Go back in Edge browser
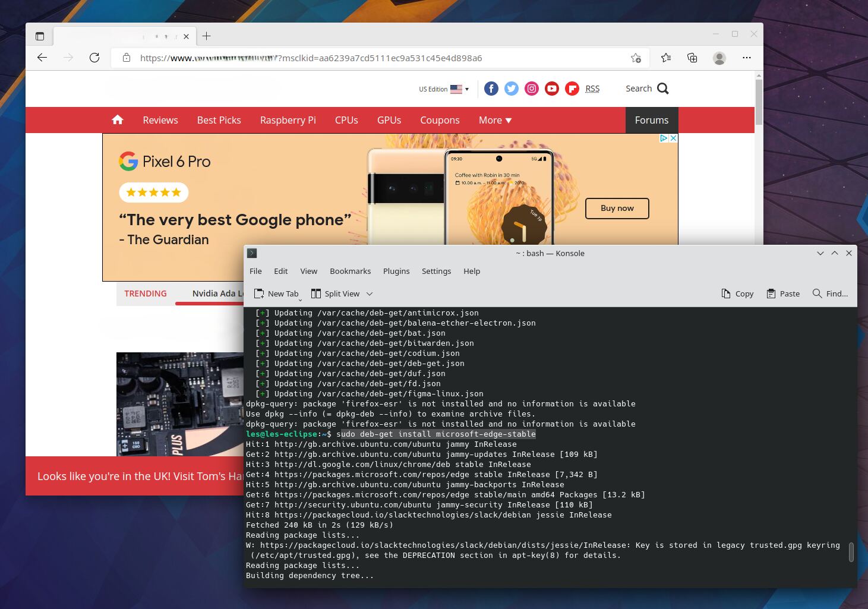Image resolution: width=868 pixels, height=609 pixels. click(x=42, y=58)
